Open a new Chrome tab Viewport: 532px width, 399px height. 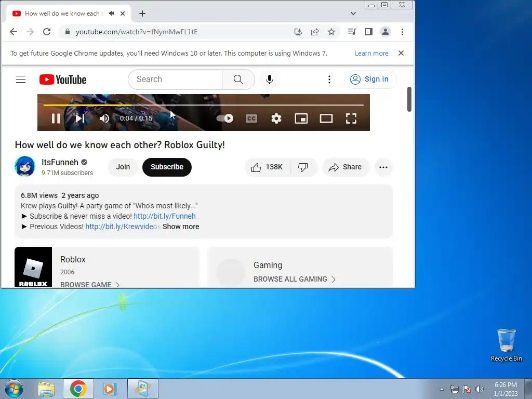coord(142,14)
